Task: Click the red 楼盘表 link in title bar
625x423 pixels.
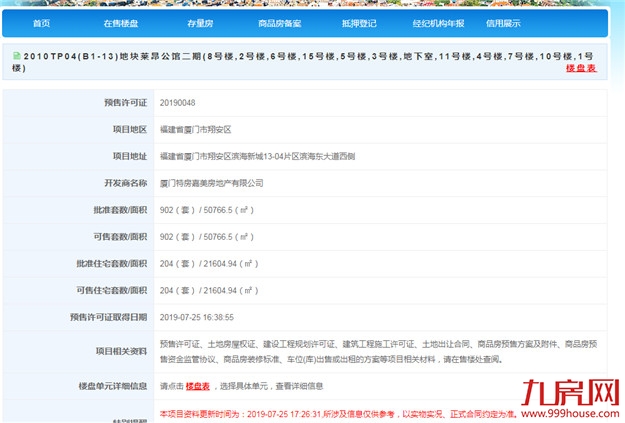Action: 581,68
